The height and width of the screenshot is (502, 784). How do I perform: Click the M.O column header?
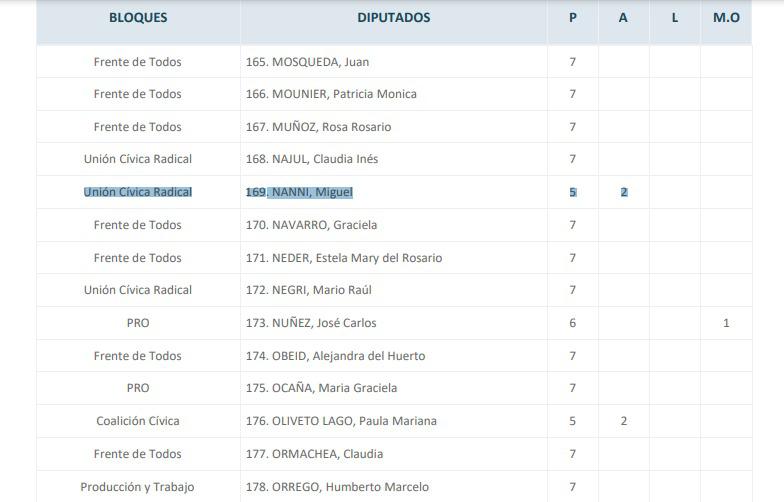pyautogui.click(x=726, y=17)
